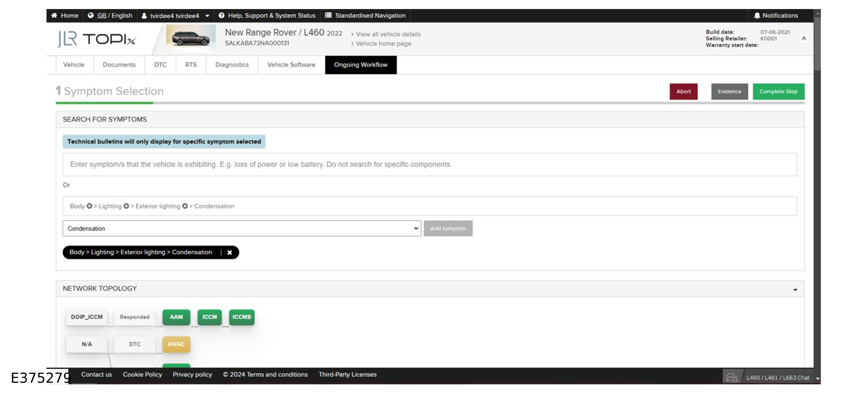Viewport: 868px width, 393px height.
Task: Remove the selected Condensation symptom tag
Action: point(230,252)
